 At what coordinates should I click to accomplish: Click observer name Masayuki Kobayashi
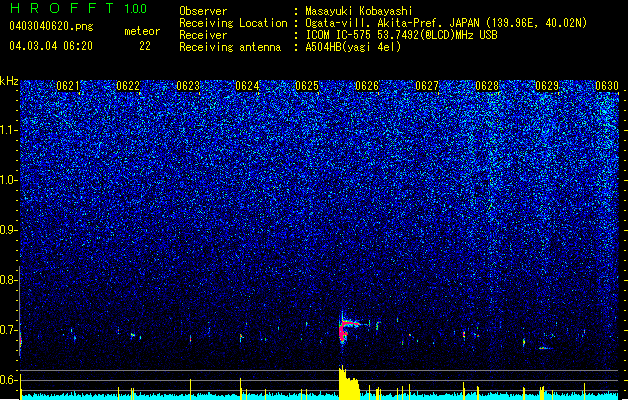pos(359,11)
